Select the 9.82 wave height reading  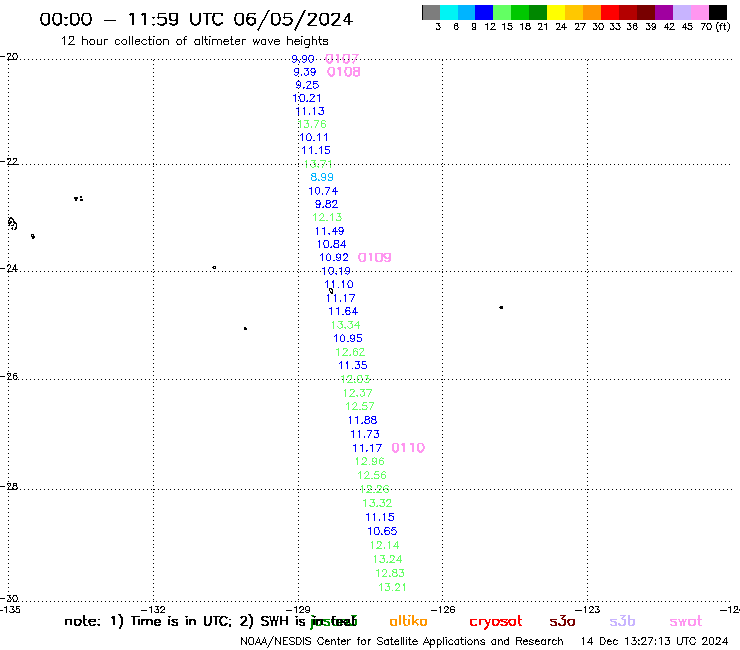click(327, 204)
